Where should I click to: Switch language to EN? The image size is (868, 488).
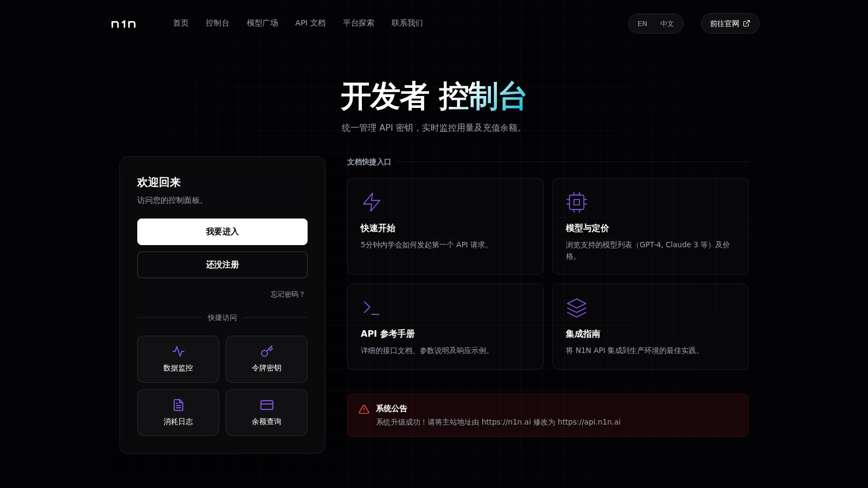coord(642,24)
